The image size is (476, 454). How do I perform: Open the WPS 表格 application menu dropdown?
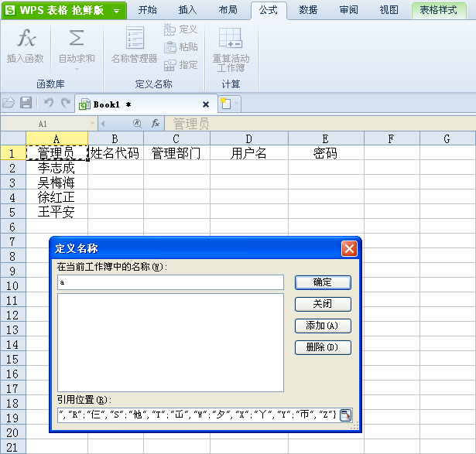[x=116, y=11]
